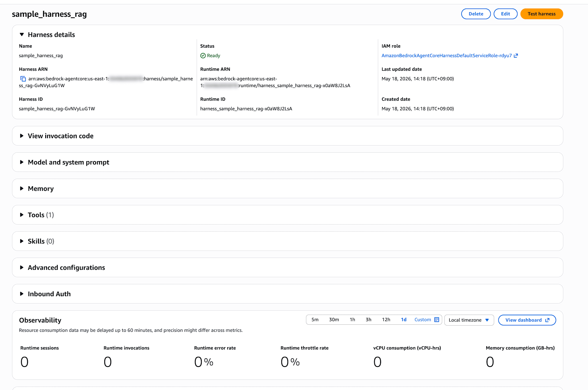Click the Runtime ARN value text
The width and height of the screenshot is (588, 390).
click(x=275, y=82)
